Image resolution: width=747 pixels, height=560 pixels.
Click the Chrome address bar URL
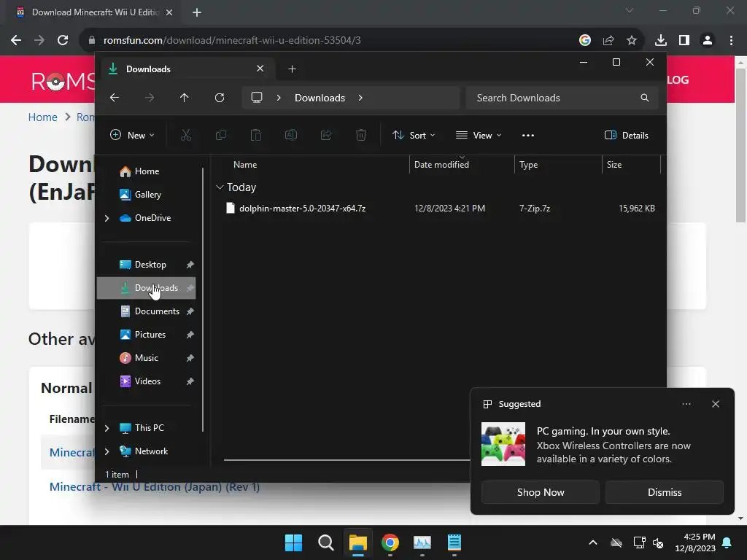coord(231,40)
